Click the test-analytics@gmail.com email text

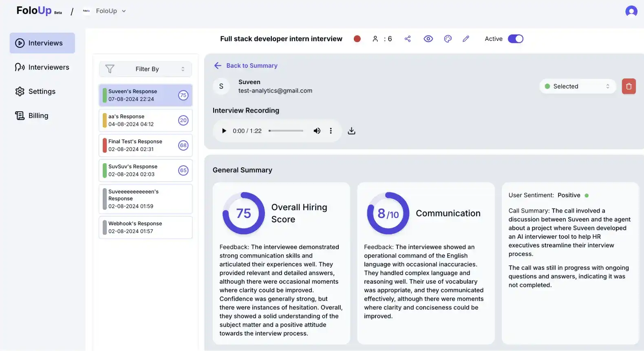[275, 91]
